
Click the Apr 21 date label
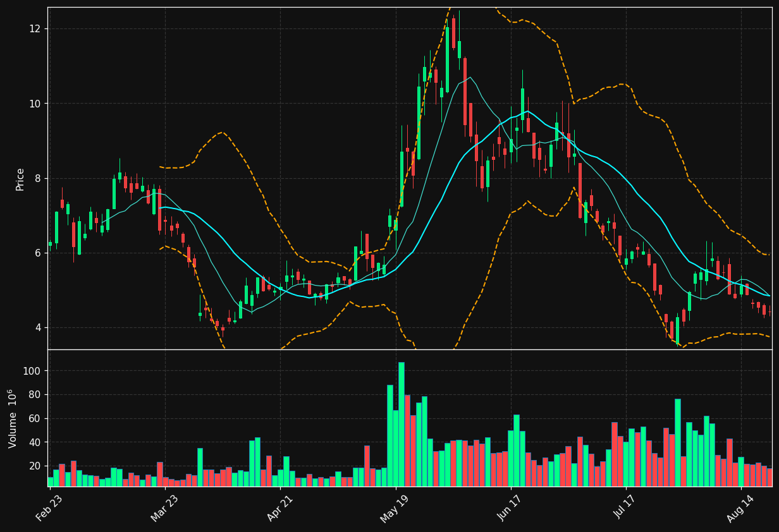[x=279, y=507]
